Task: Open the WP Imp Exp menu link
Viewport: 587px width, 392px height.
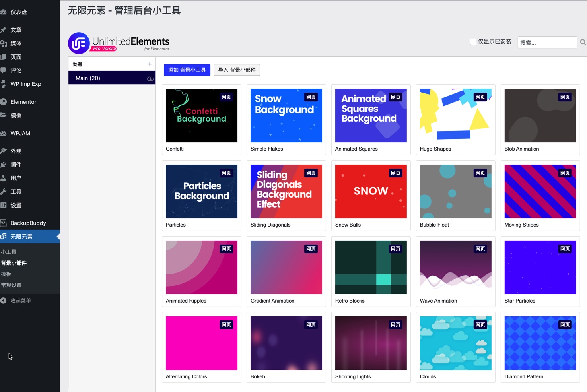Action: point(26,84)
